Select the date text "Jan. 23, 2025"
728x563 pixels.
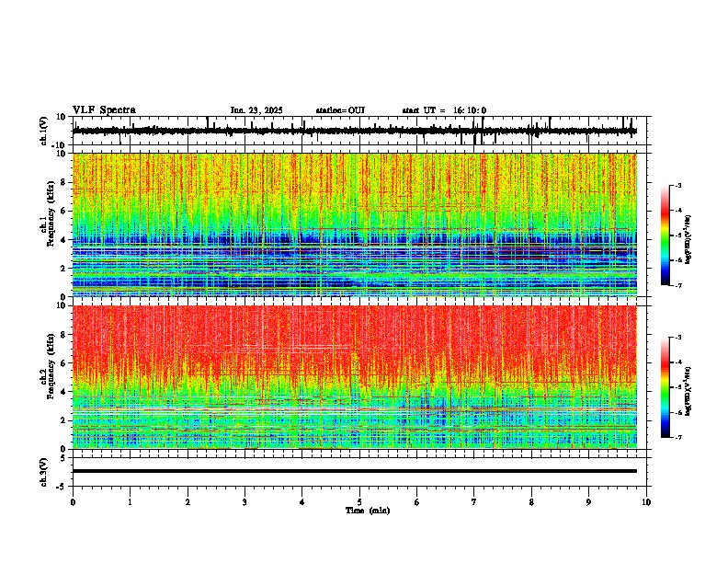tap(256, 110)
